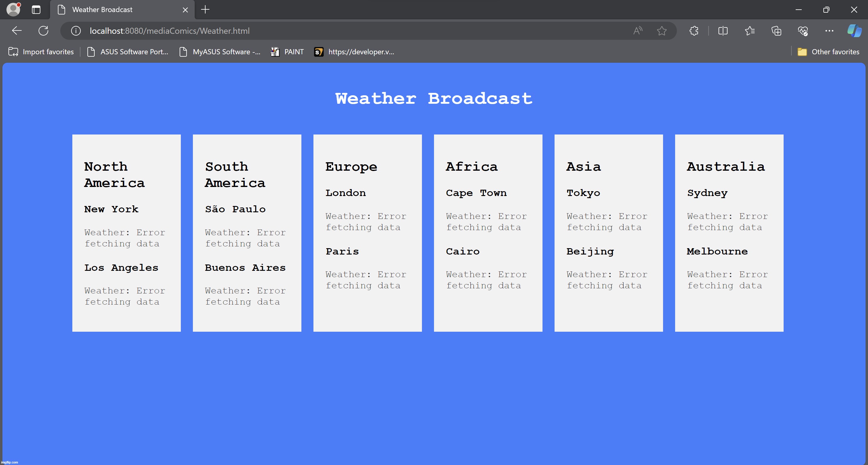Click the Los Angeles city name
Viewport: 868px width, 465px height.
[121, 268]
